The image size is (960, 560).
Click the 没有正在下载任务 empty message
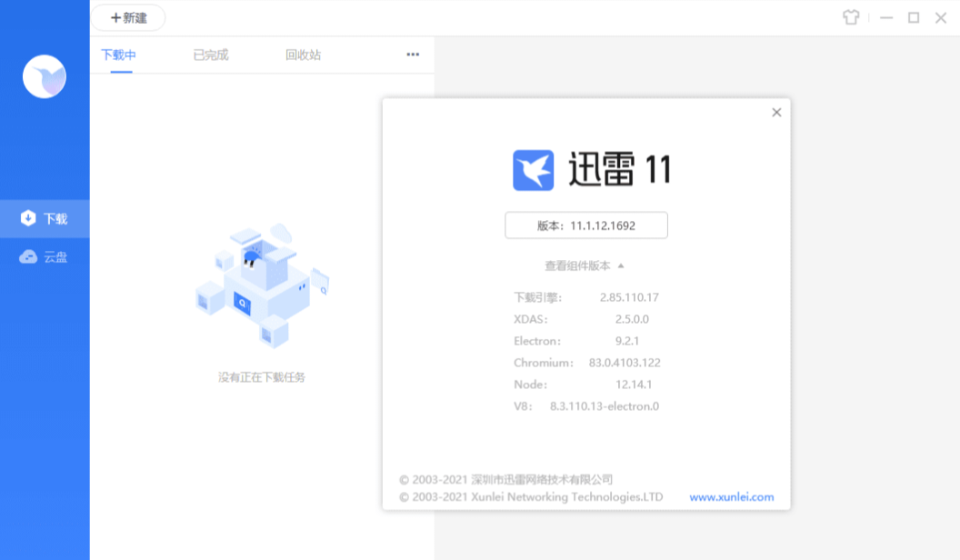point(262,377)
